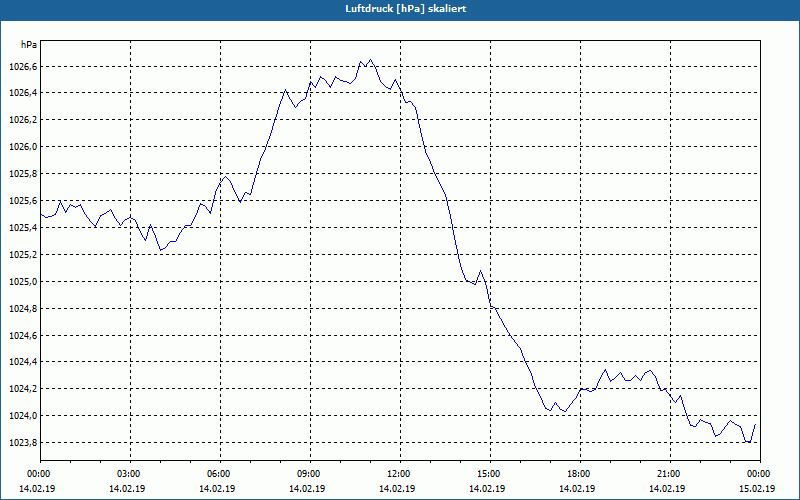Select the 00:00 label above 15.02.19
Viewport: 800px width, 500px height.
(760, 474)
